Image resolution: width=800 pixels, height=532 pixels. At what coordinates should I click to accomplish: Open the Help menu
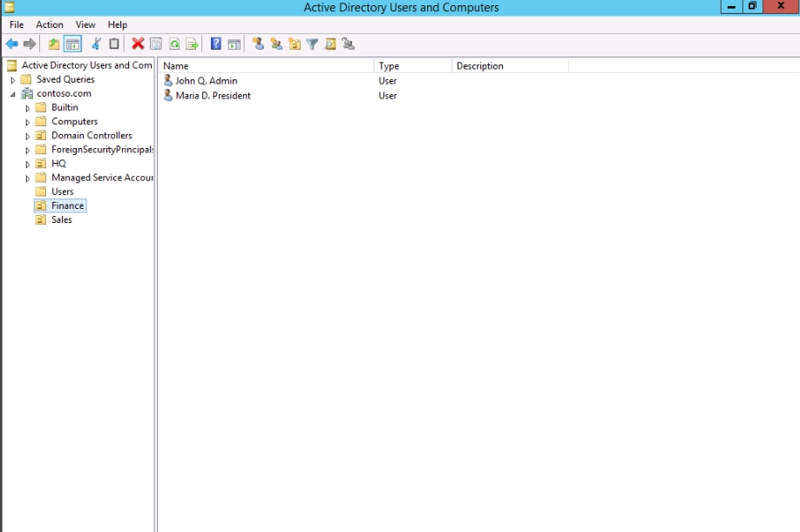pyautogui.click(x=118, y=24)
